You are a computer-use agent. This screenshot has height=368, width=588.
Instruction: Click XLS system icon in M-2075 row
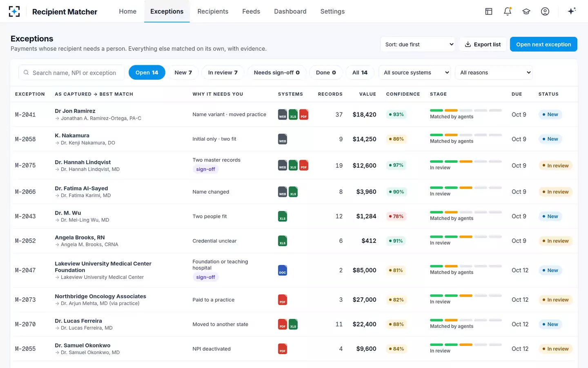pos(293,165)
